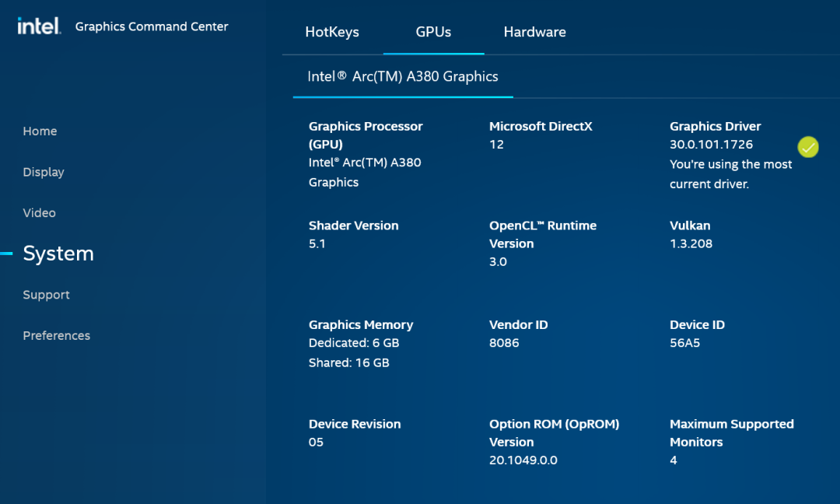
Task: Click Device ID value 56A5
Action: (x=684, y=343)
